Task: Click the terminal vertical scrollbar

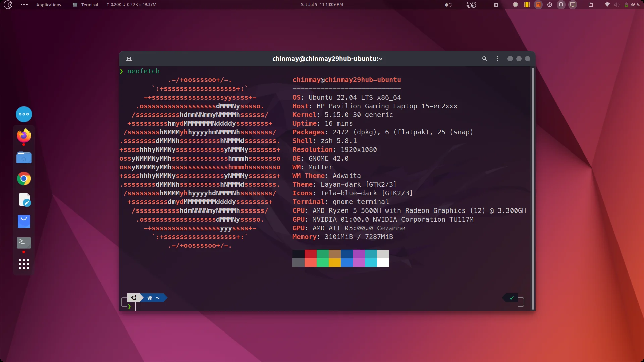Action: (533, 188)
